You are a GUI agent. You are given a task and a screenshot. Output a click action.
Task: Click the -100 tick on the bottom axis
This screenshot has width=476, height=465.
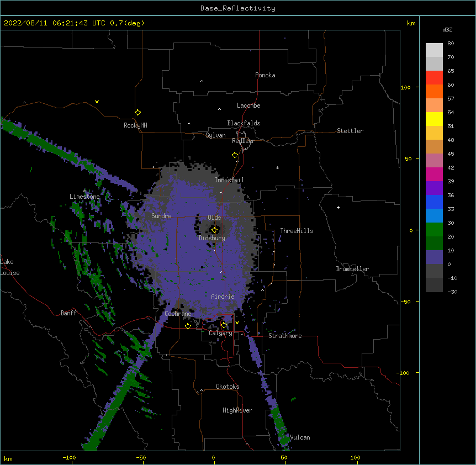[69, 457]
